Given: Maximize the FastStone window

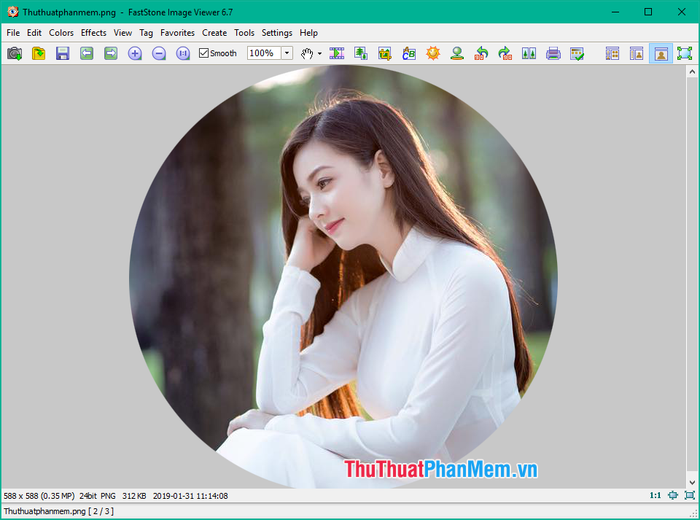Looking at the screenshot, I should pos(648,12).
